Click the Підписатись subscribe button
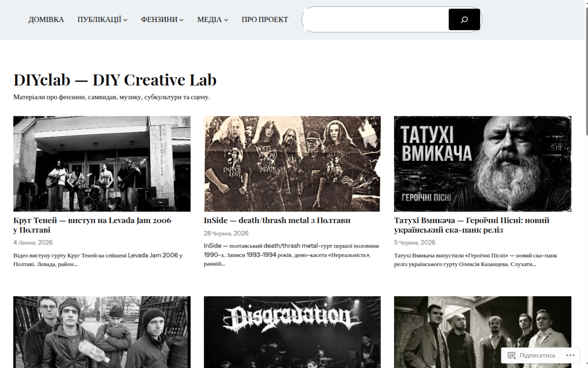Screen dimensions: 588x368 pyautogui.click(x=531, y=355)
